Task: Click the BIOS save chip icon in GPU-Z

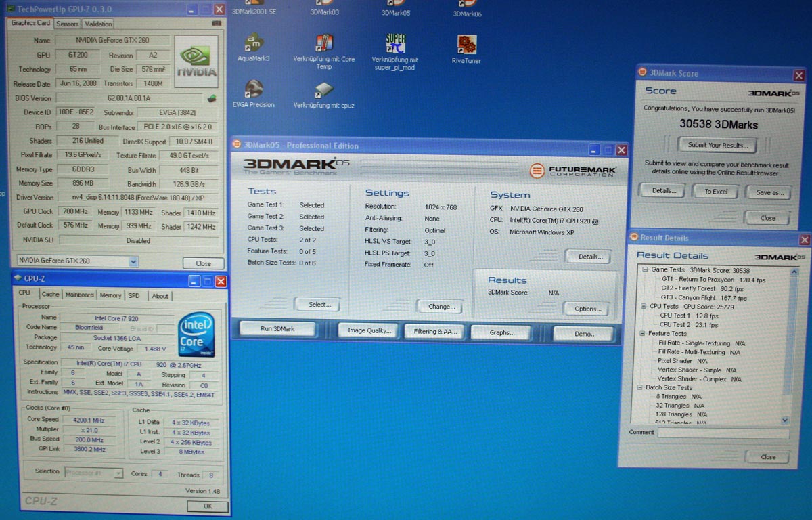Action: tap(212, 97)
